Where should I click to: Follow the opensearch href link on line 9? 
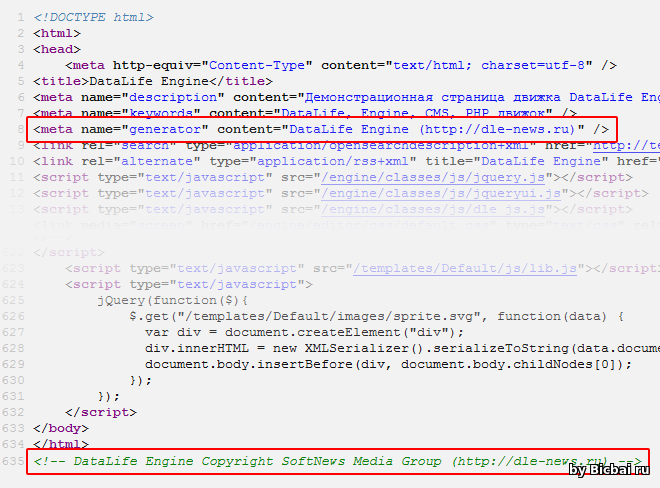click(626, 145)
